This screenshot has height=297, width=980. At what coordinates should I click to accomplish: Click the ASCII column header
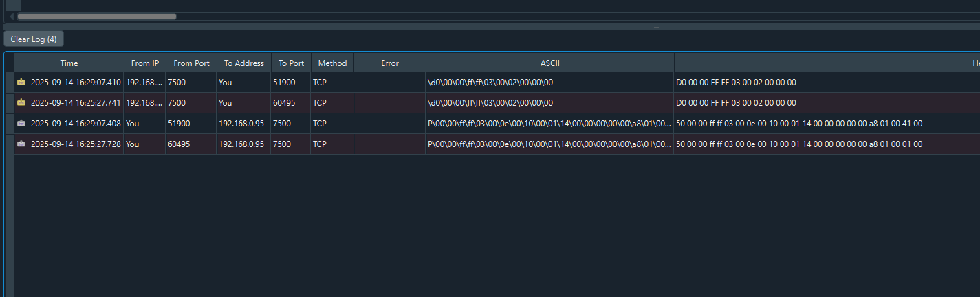(549, 63)
